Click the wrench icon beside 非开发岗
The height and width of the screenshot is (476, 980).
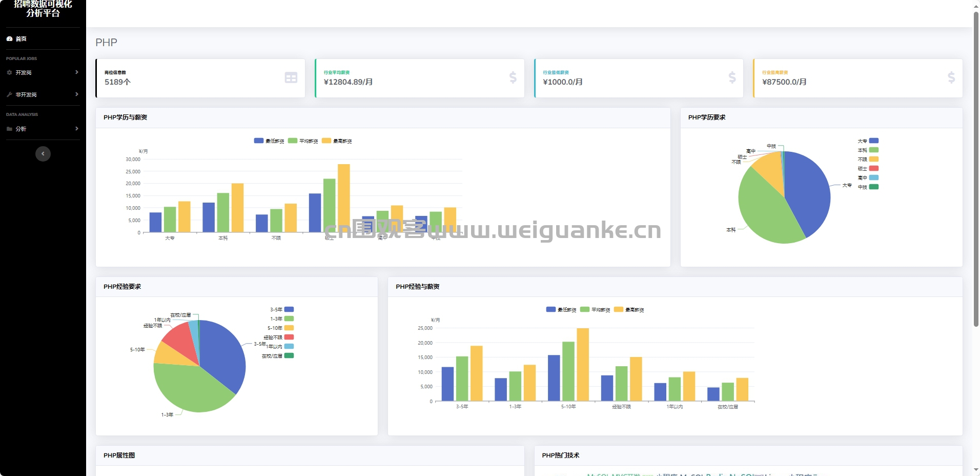(9, 94)
